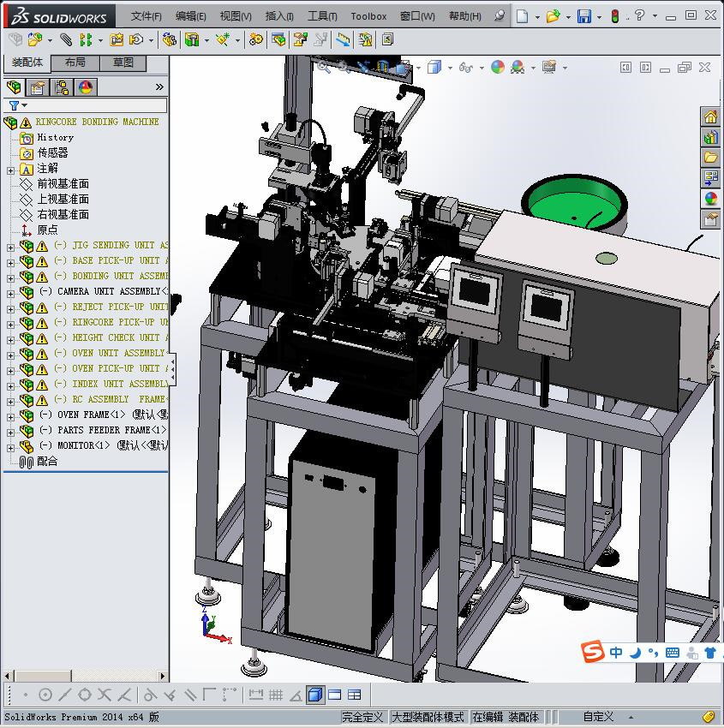This screenshot has height=728, width=724.
Task: Click the Save icon in the title toolbar
Action: 583,16
